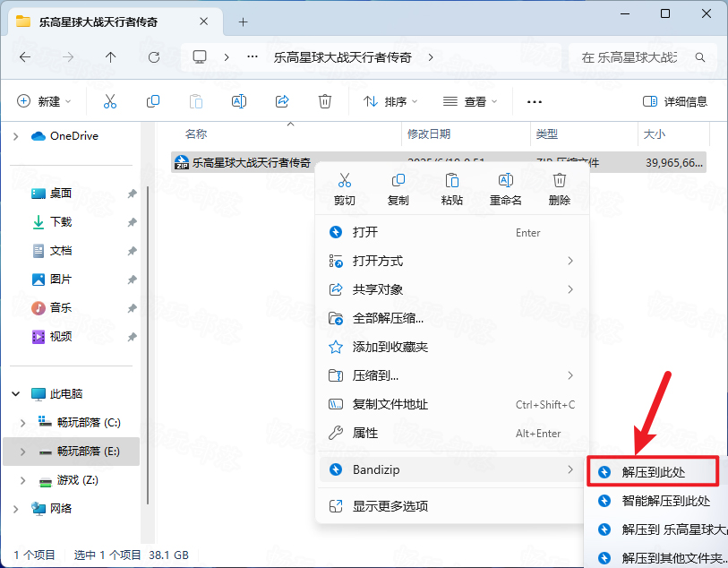Open 图片 in the navigation pane
Viewport: 728px width, 568px height.
pos(60,280)
